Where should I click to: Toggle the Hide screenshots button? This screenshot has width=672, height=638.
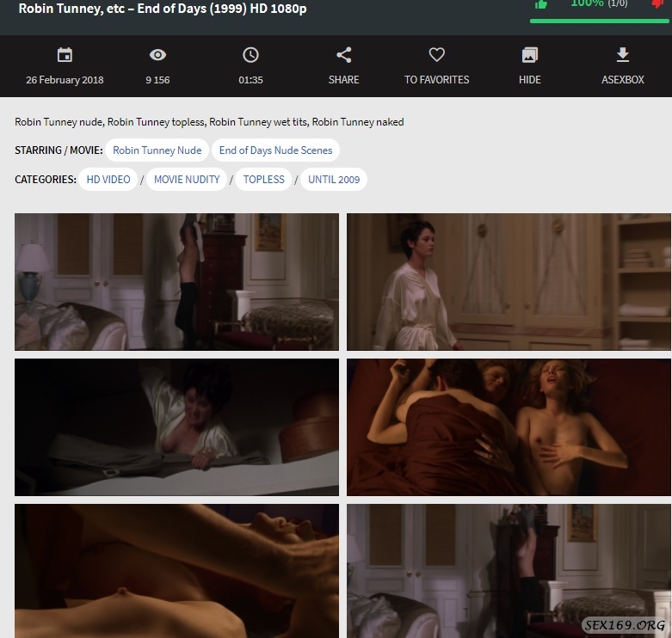(530, 64)
